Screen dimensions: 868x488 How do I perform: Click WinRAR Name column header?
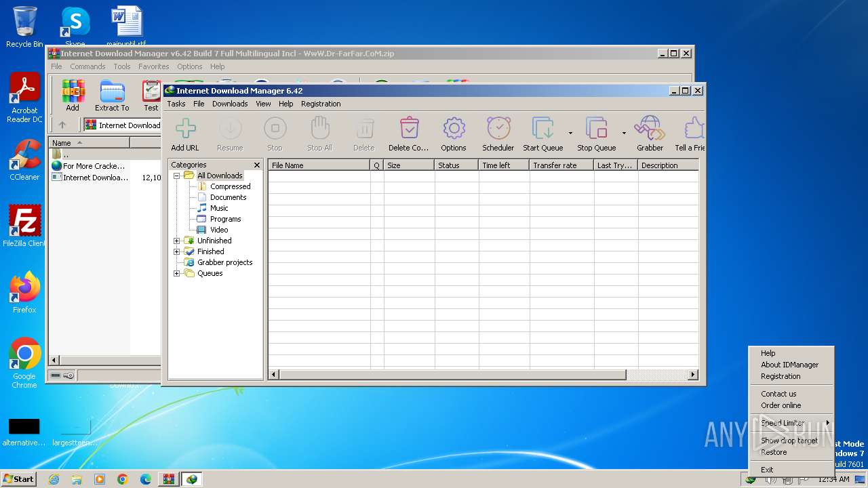(90, 142)
